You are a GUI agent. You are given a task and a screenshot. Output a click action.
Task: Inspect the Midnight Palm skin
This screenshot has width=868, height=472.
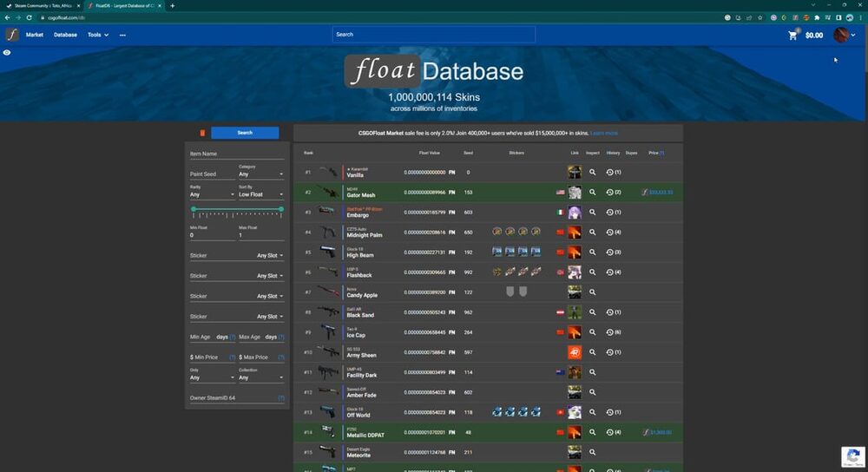click(592, 232)
